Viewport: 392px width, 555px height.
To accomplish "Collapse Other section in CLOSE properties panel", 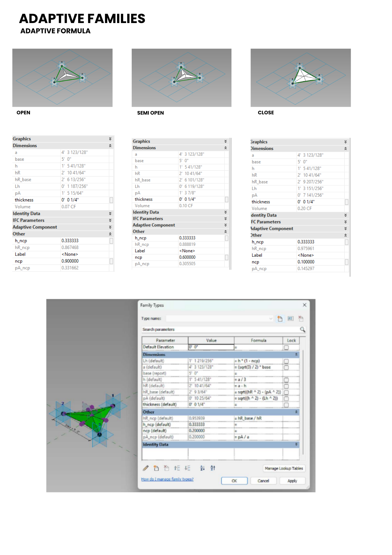I will tap(345, 235).
